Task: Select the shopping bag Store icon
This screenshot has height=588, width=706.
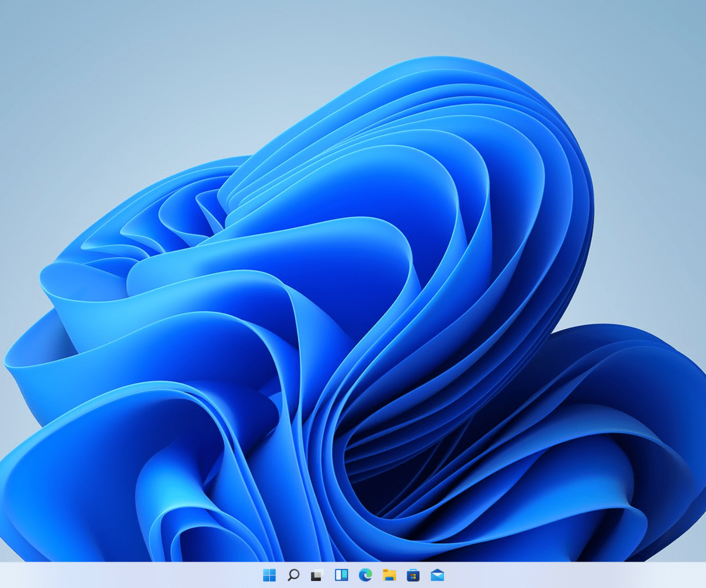Action: 413,575
